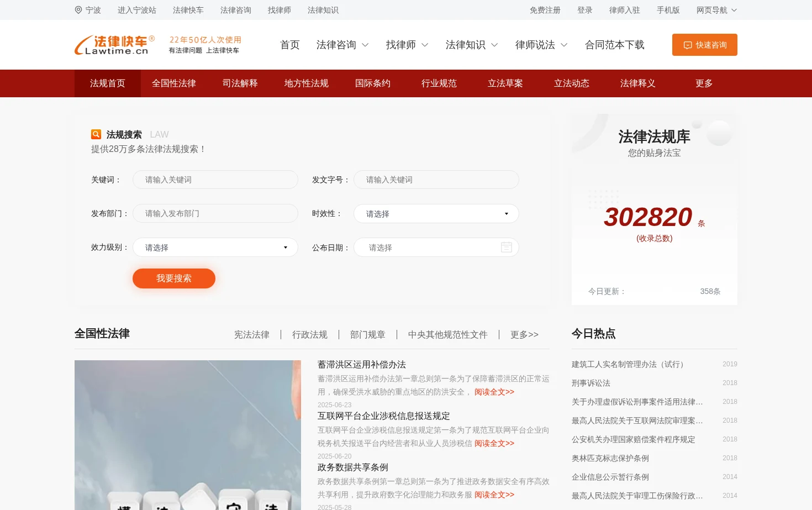Image resolution: width=812 pixels, height=510 pixels.
Task: Open 最高人民法院关于互联网法院审理案 hot item
Action: click(x=637, y=420)
